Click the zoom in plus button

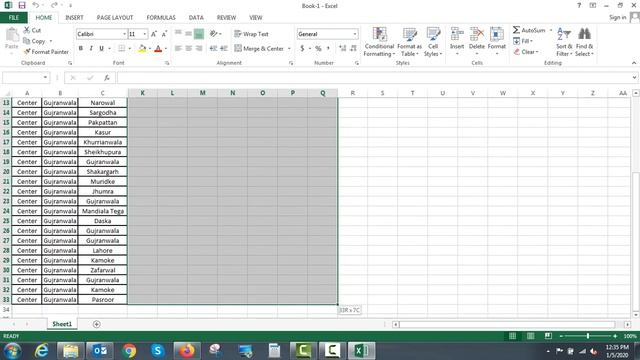point(615,336)
